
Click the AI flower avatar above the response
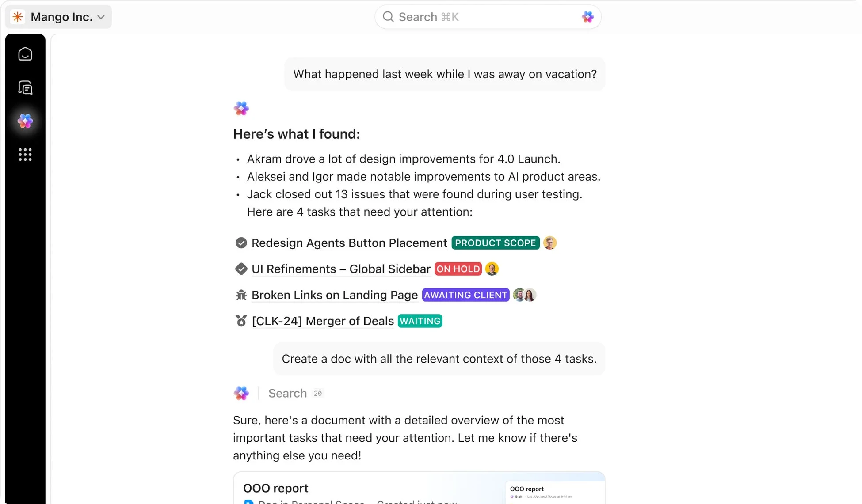coord(241,108)
